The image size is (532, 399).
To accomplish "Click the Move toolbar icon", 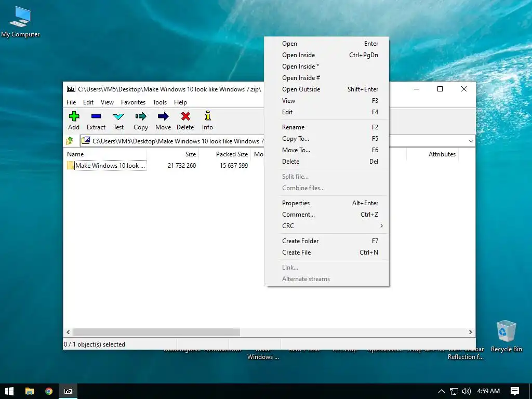I will (163, 116).
